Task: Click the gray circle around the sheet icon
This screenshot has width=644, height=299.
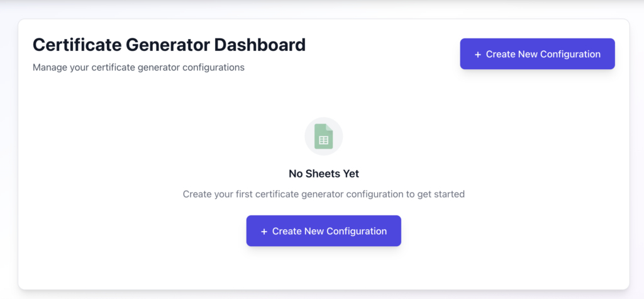Action: [x=311, y=127]
